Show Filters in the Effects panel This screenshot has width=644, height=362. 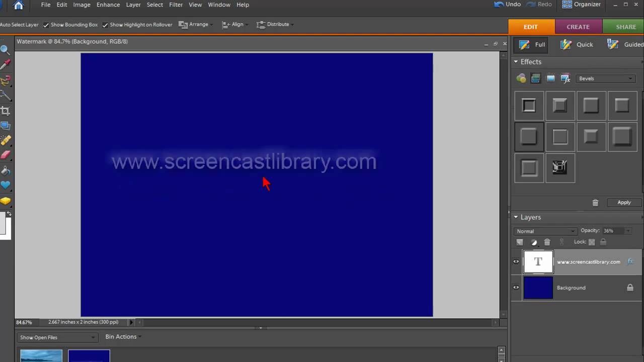(521, 78)
